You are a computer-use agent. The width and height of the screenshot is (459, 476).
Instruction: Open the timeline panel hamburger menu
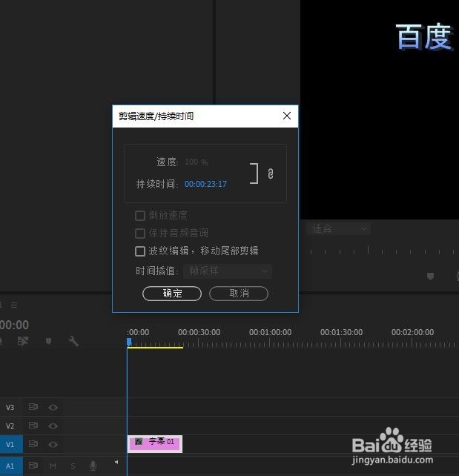pyautogui.click(x=14, y=305)
